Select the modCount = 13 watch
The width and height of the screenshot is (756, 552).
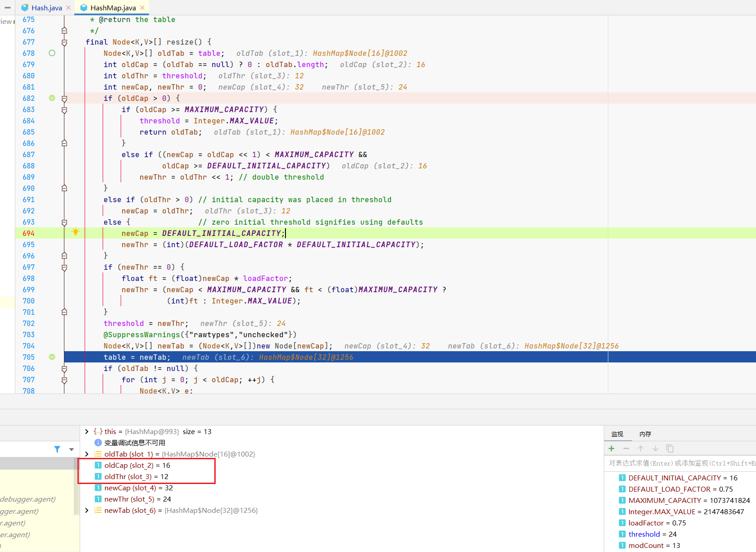[654, 545]
